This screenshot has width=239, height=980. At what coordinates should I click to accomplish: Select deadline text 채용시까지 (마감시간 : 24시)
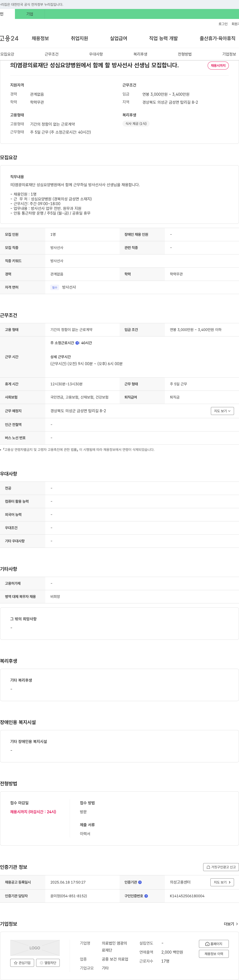[x=33, y=812]
